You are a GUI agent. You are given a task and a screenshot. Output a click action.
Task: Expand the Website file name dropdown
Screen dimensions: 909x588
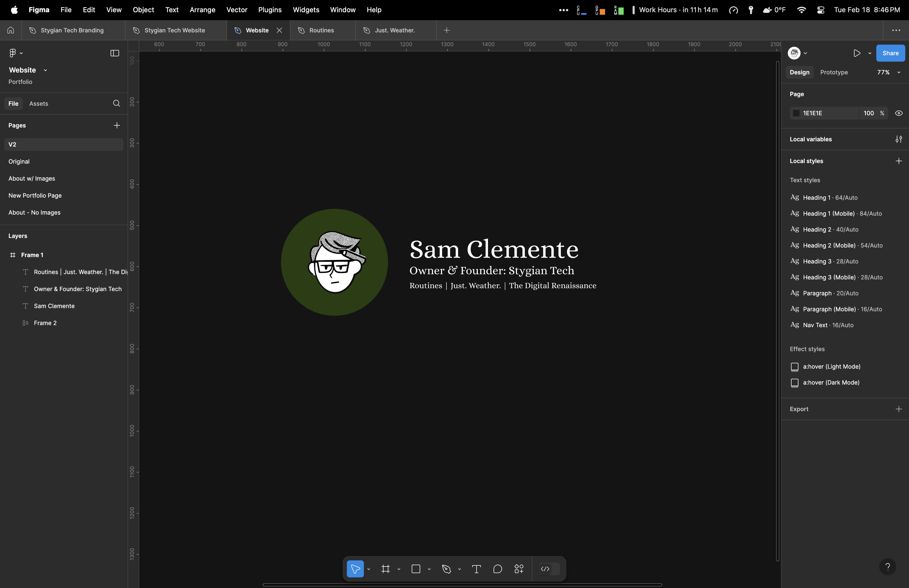45,70
